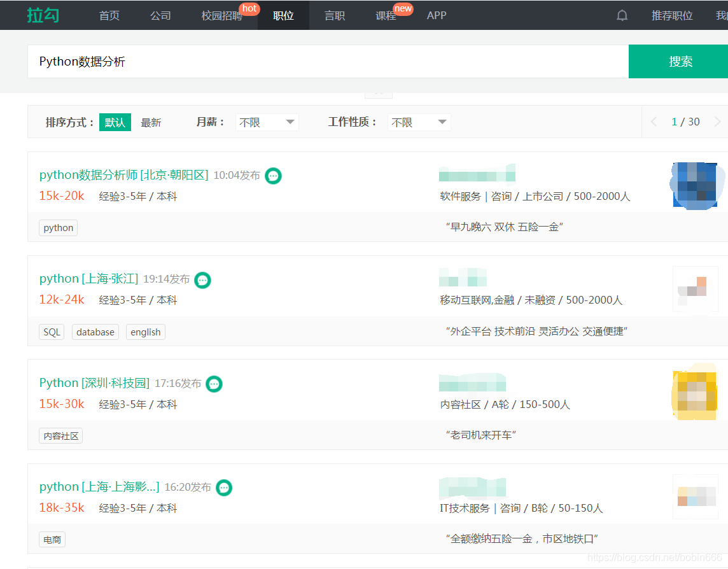Image resolution: width=728 pixels, height=569 pixels.
Task: Open chat for python数据分析师 job
Action: click(273, 176)
